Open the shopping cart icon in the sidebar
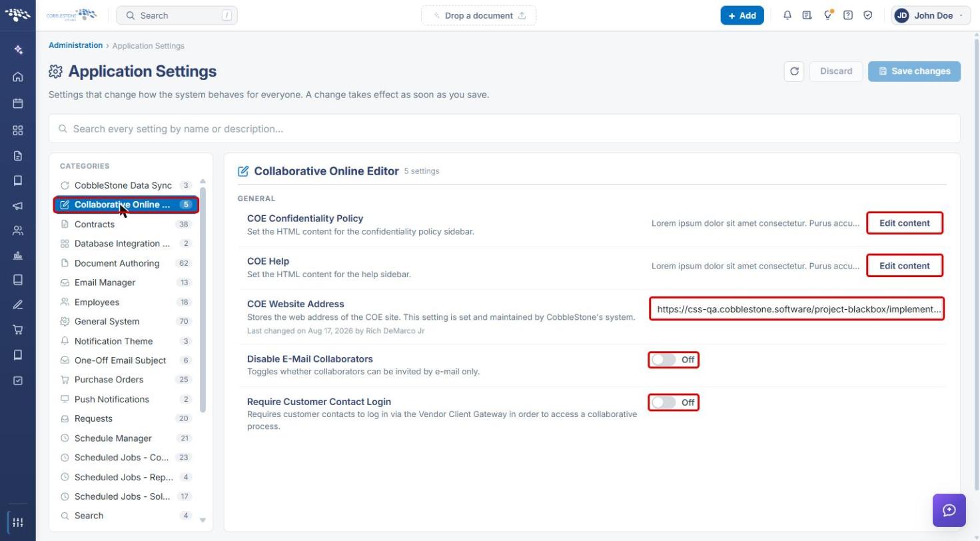Viewport: 980px width, 541px height. (18, 330)
